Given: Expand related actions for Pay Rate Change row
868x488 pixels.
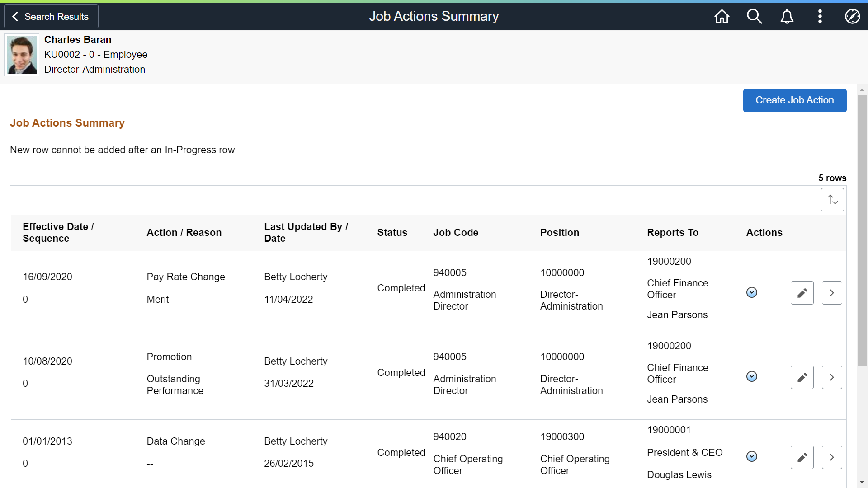Looking at the screenshot, I should tap(751, 293).
